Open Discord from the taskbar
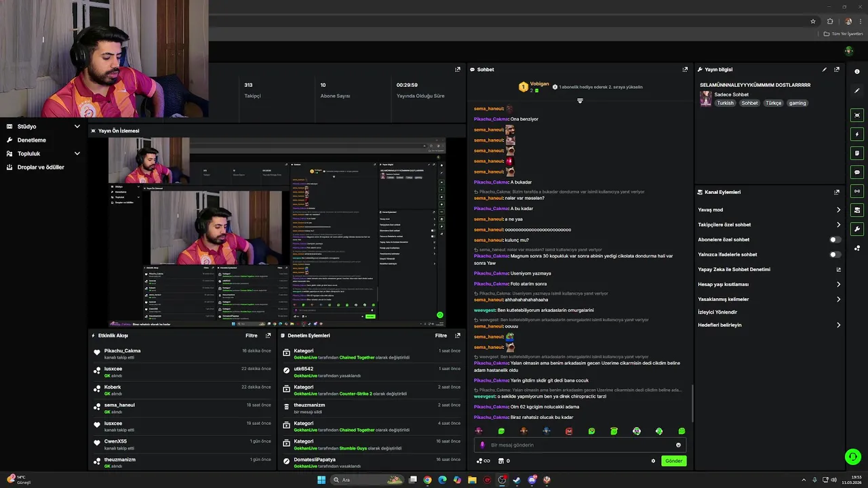868x488 pixels. pos(532,480)
